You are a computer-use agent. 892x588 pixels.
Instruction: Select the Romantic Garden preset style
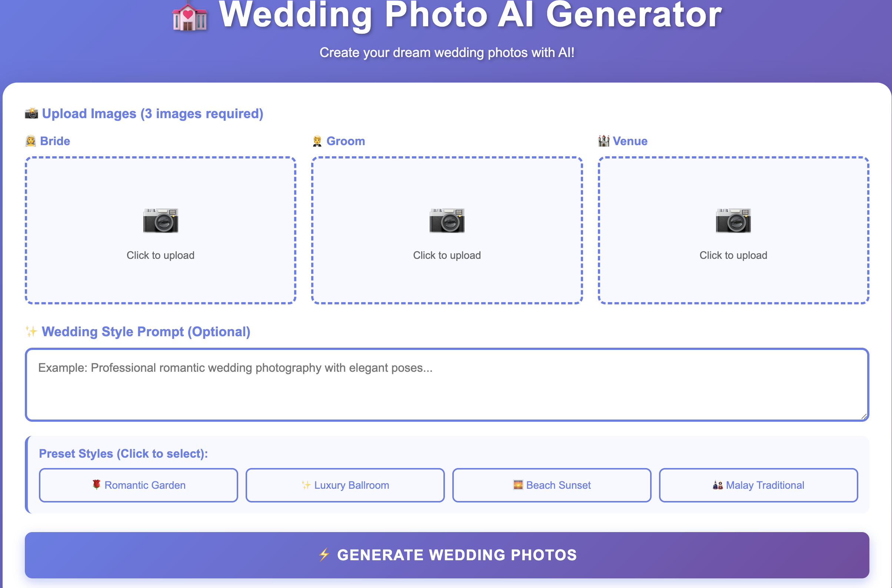click(139, 485)
